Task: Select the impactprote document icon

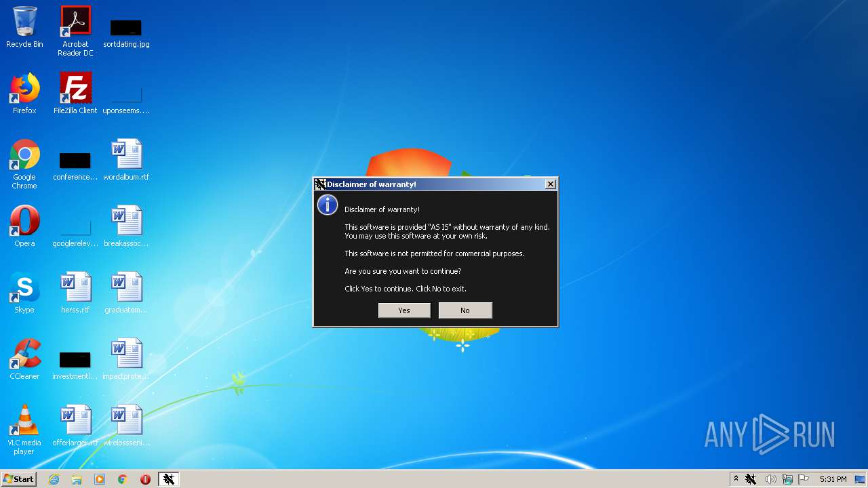Action: coord(126,359)
